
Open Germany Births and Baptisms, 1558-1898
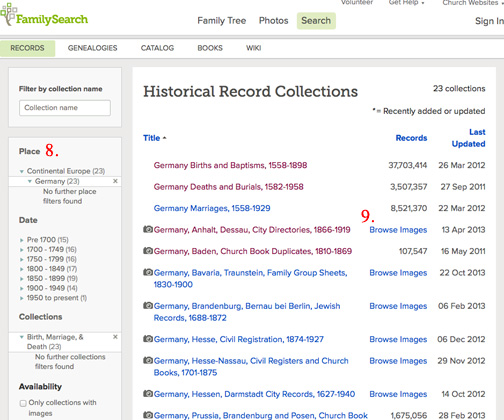pos(230,165)
